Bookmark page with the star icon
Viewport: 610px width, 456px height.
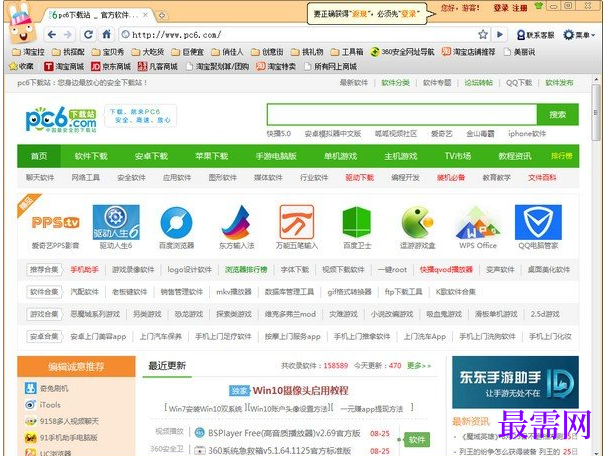coord(483,35)
